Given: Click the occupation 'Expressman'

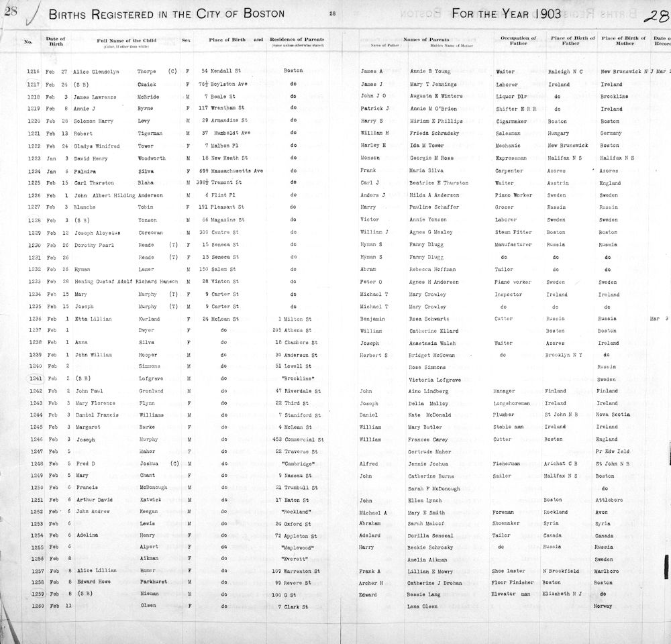Looking at the screenshot, I should (511, 158).
